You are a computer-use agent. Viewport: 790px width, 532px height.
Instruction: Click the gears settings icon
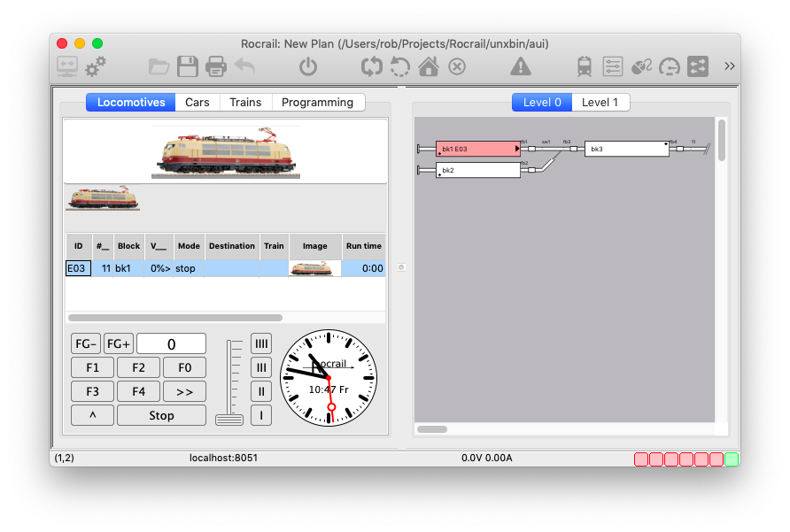(96, 66)
